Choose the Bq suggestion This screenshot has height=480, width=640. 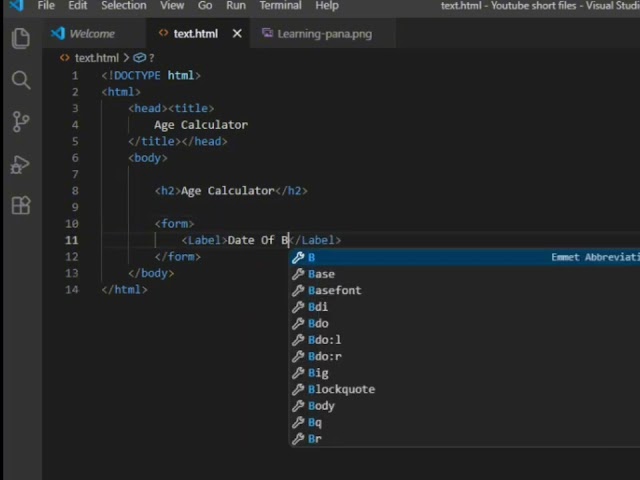coord(464,422)
